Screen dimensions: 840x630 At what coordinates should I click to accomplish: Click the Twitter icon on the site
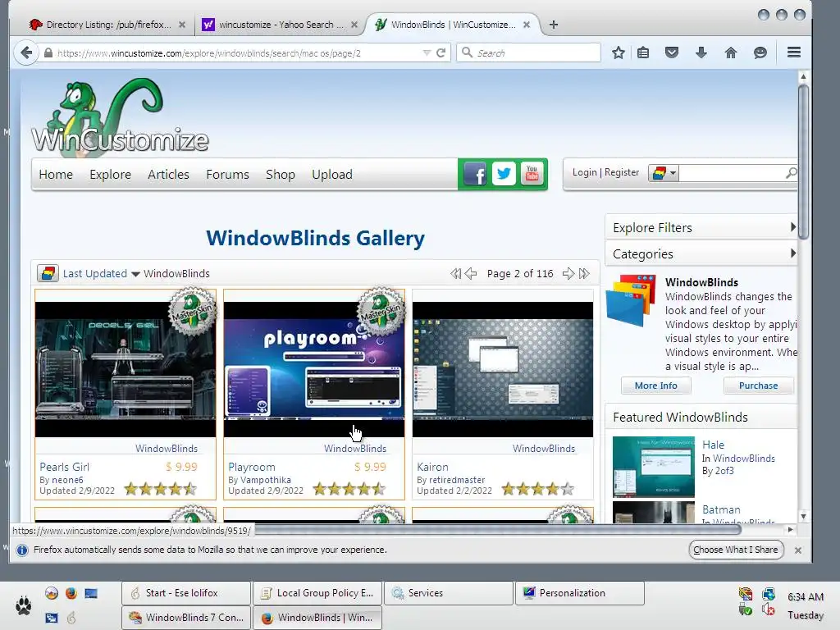point(504,174)
